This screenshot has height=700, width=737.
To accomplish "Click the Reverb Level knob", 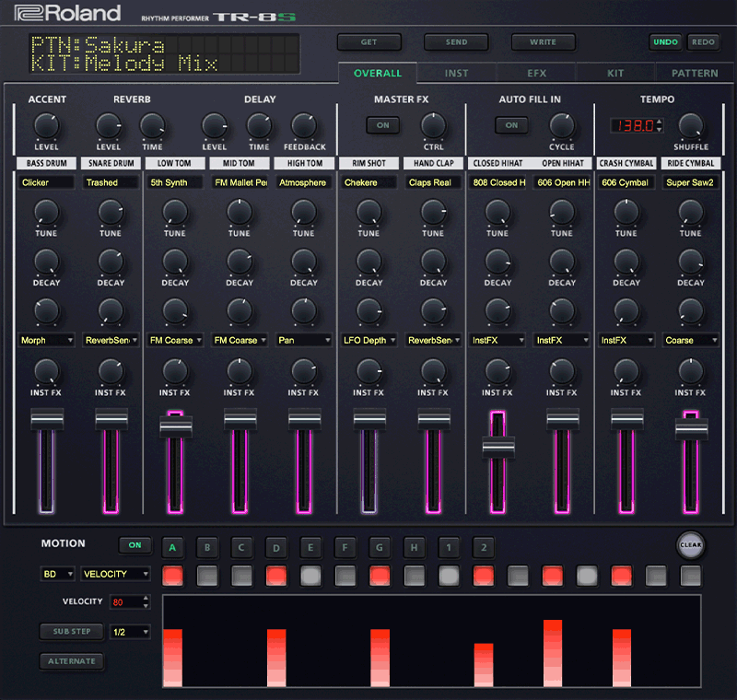I will click(109, 125).
